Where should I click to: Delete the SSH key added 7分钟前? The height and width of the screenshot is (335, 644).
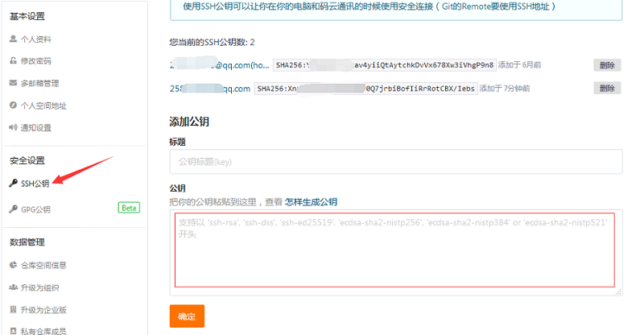[607, 88]
